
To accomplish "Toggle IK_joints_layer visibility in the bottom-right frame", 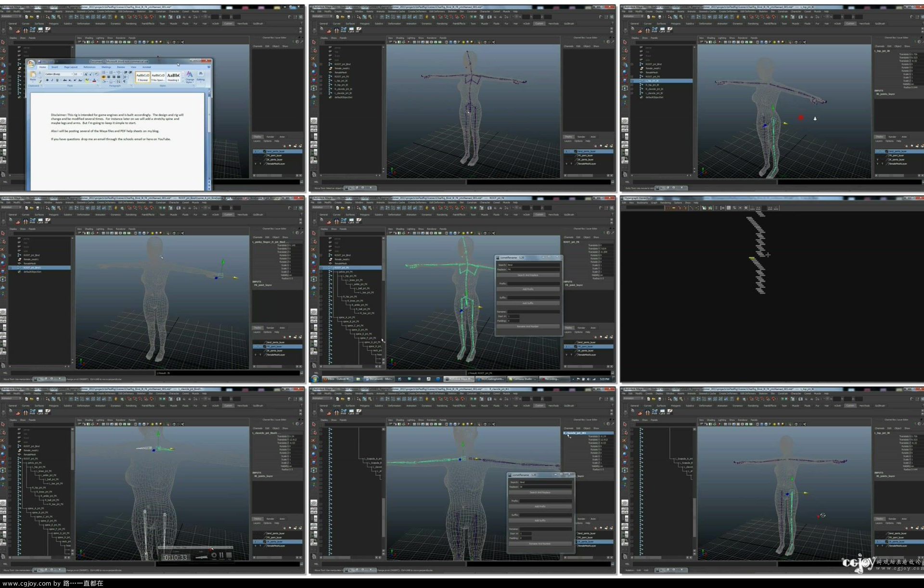I will click(x=877, y=542).
